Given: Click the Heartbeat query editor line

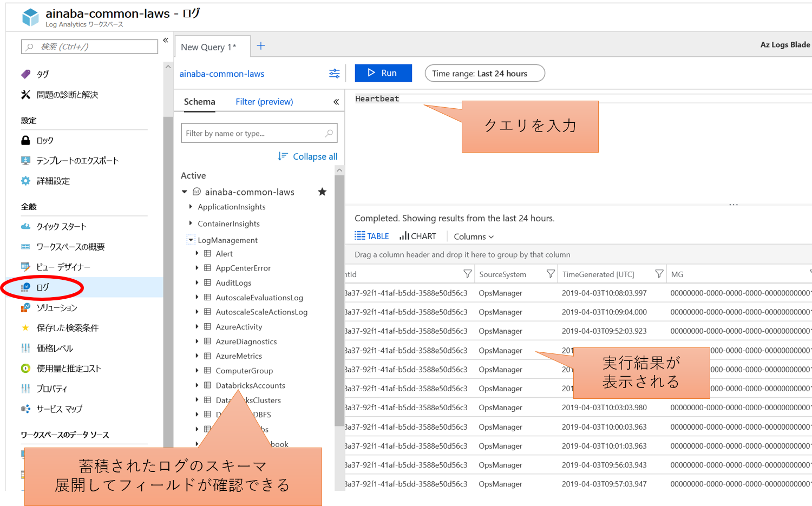Looking at the screenshot, I should coord(377,98).
